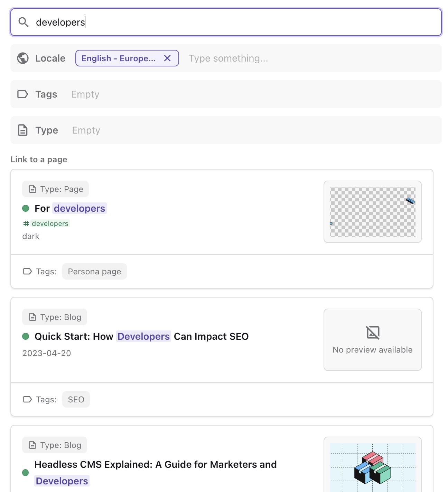This screenshot has width=448, height=492.
Task: Click the green status dot beside For developers
Action: point(26,208)
